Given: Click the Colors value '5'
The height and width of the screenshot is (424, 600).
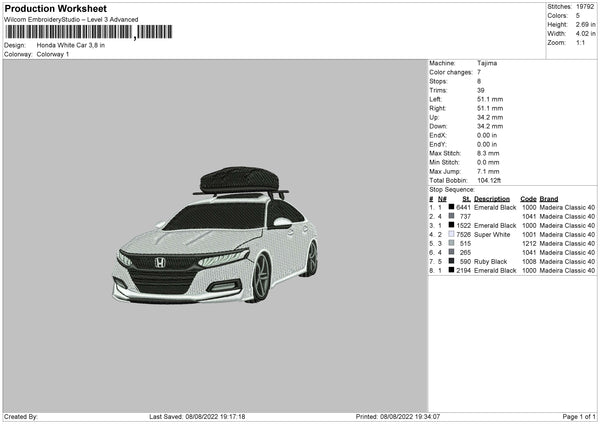Looking at the screenshot, I should (x=578, y=16).
